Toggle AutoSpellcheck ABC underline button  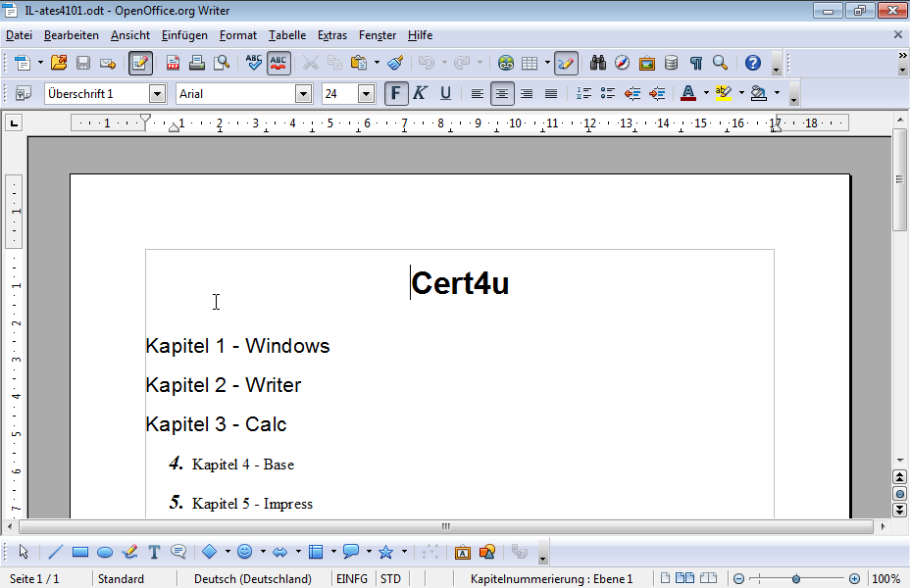click(278, 63)
